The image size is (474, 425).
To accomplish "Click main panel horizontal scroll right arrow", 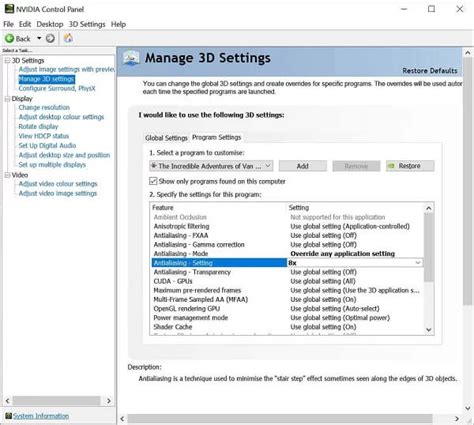I will (x=457, y=419).
